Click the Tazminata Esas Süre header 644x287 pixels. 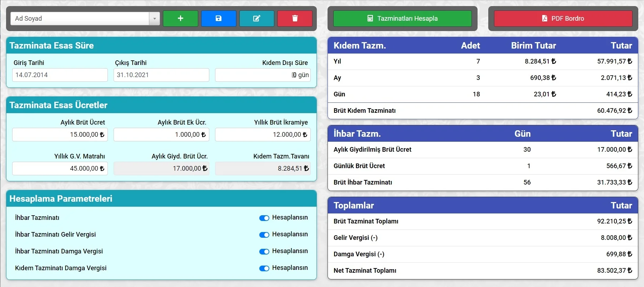tap(161, 45)
